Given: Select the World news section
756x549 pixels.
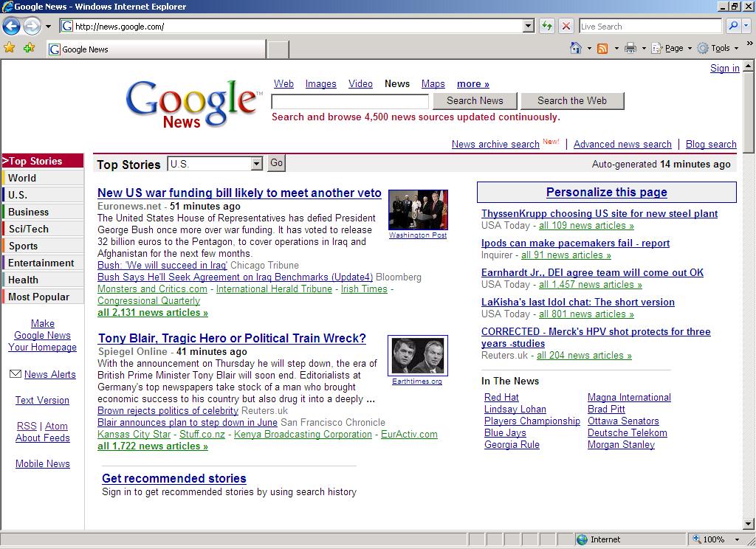Looking at the screenshot, I should pos(43,178).
